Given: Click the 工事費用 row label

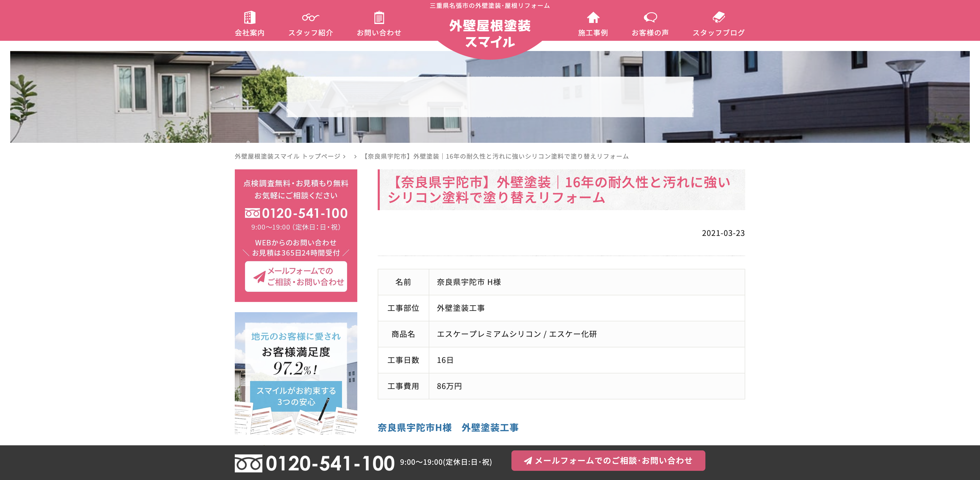Looking at the screenshot, I should coord(403,386).
